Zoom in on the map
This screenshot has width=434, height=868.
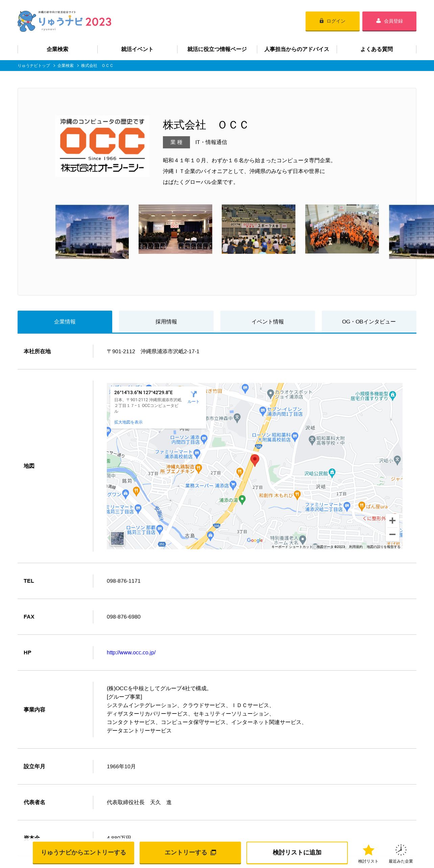(x=392, y=521)
